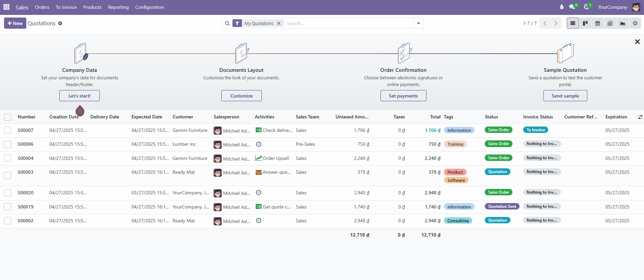This screenshot has height=280, width=644.
Task: Click the activity clock icon for S00006
Action: [x=259, y=144]
